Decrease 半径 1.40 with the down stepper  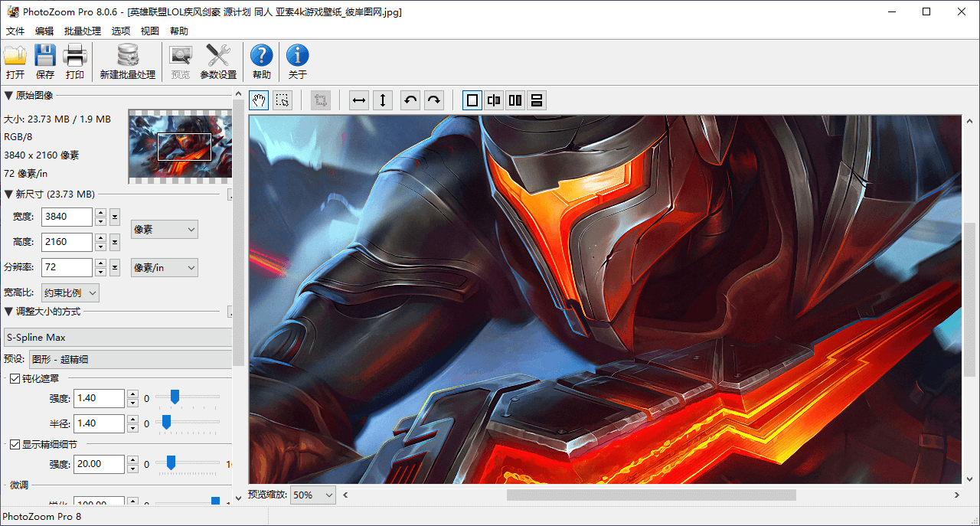[x=132, y=428]
